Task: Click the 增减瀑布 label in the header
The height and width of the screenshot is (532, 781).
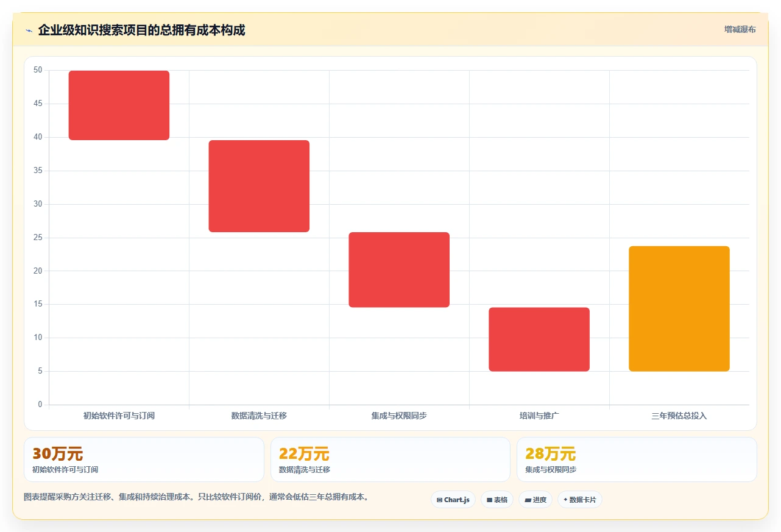Action: click(740, 29)
